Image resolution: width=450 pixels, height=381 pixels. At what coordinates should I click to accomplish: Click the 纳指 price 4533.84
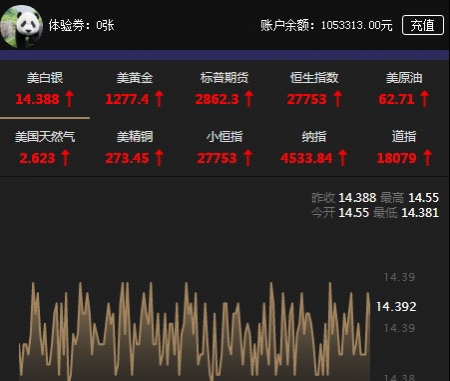pyautogui.click(x=306, y=158)
